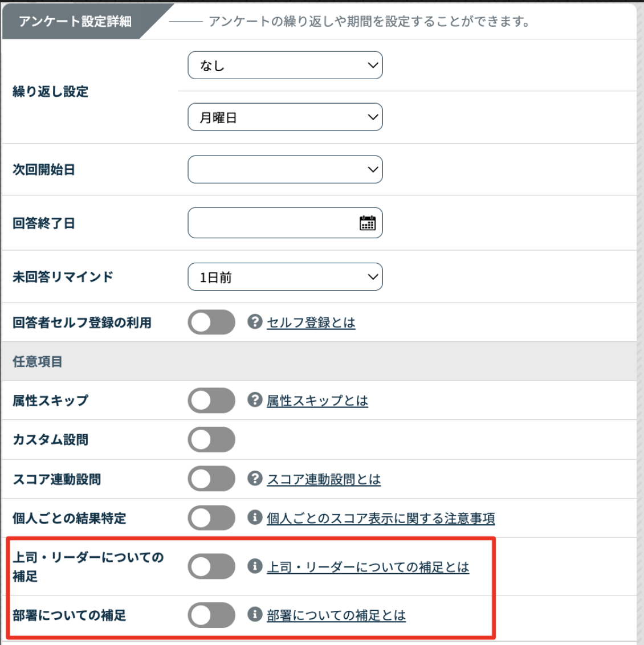Click the 回答終了日 label
Screen dimensions: 644x645
44,223
